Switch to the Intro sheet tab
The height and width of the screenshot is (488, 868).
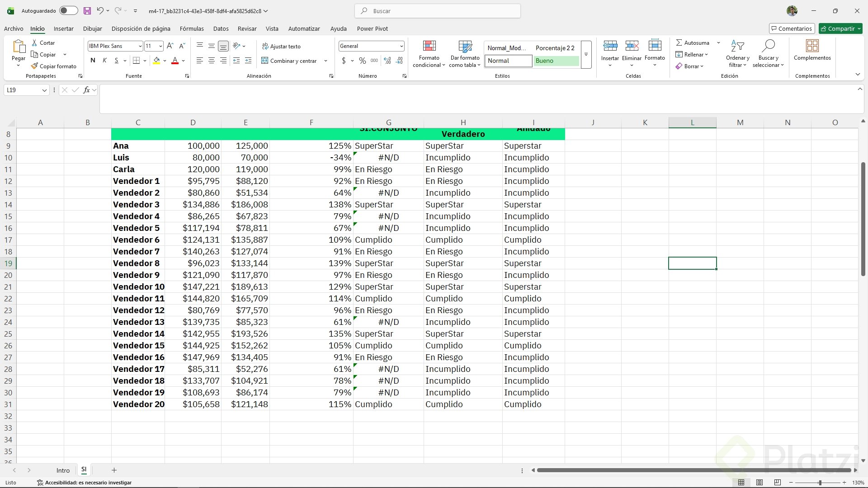[x=63, y=470]
